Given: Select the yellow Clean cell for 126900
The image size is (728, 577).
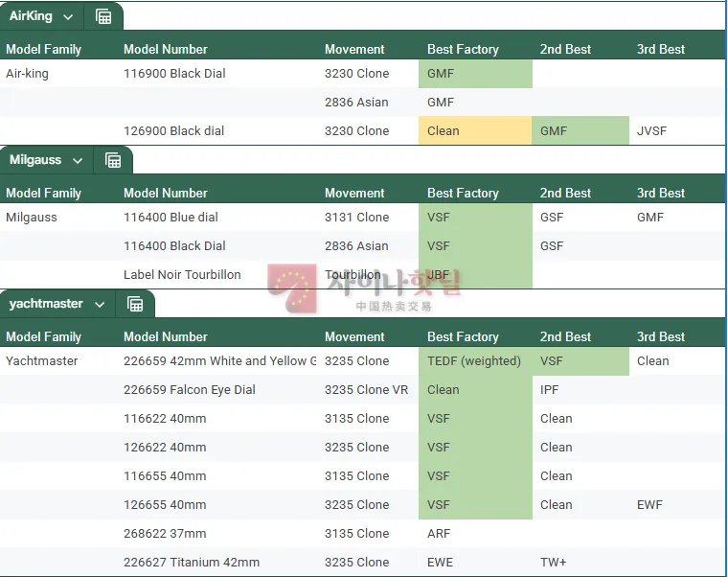Looking at the screenshot, I should [475, 131].
